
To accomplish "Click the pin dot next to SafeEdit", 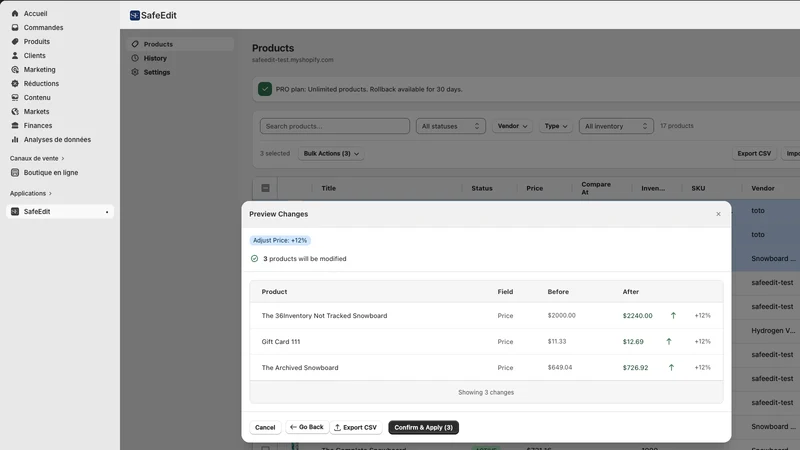I will coord(107,212).
